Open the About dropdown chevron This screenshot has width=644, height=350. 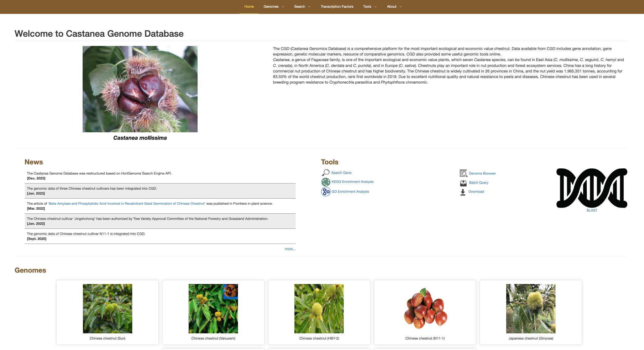coord(400,7)
